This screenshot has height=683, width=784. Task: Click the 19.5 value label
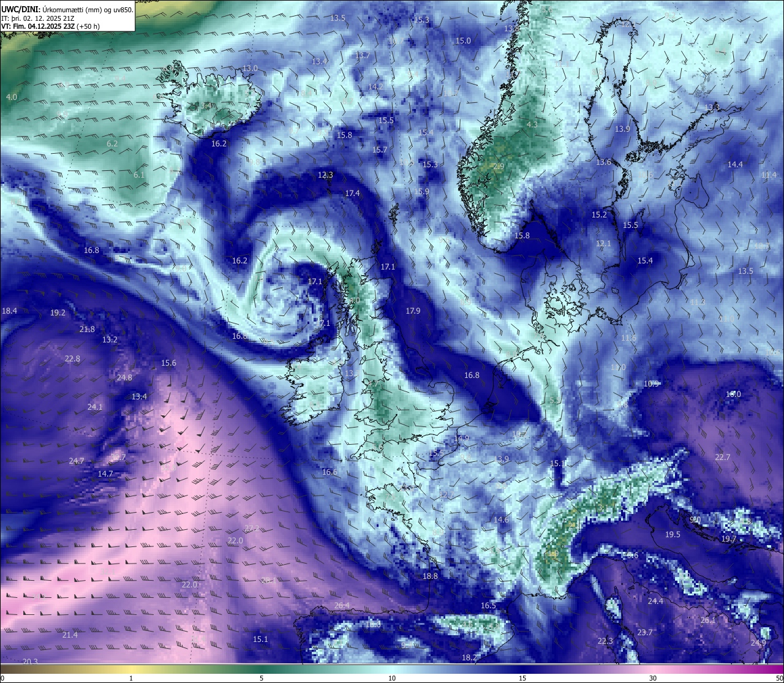click(x=673, y=535)
